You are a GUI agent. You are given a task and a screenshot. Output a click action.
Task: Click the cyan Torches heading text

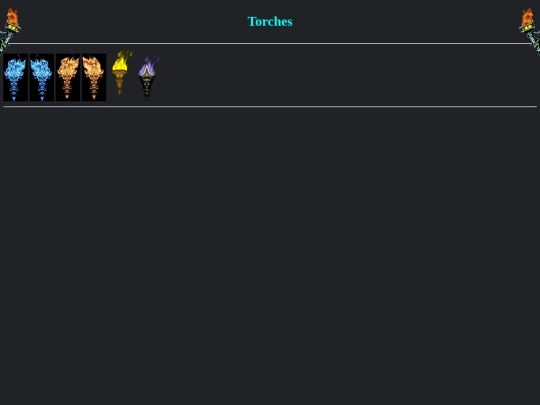pyautogui.click(x=270, y=21)
